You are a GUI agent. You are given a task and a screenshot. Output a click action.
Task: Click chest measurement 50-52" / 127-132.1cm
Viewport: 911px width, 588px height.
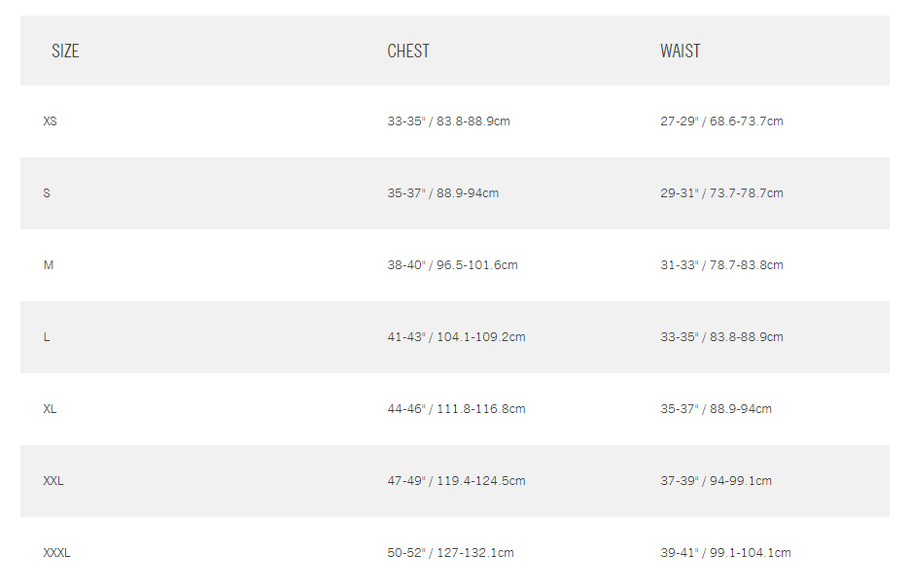click(450, 554)
